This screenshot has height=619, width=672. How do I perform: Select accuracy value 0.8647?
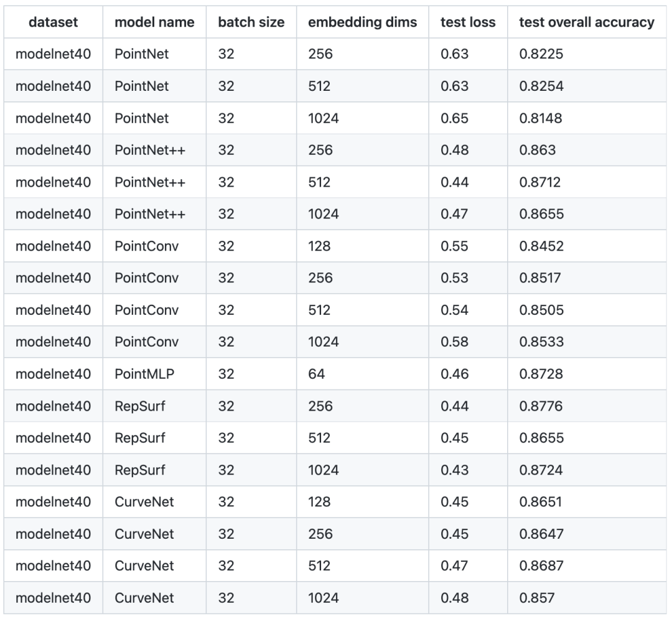[541, 534]
